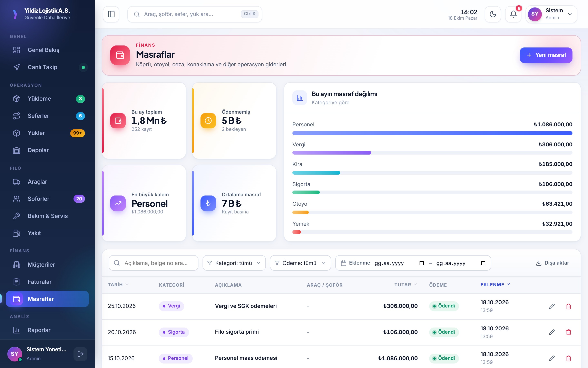Sort table by Tutar column
This screenshot has height=368, width=588.
405,285
